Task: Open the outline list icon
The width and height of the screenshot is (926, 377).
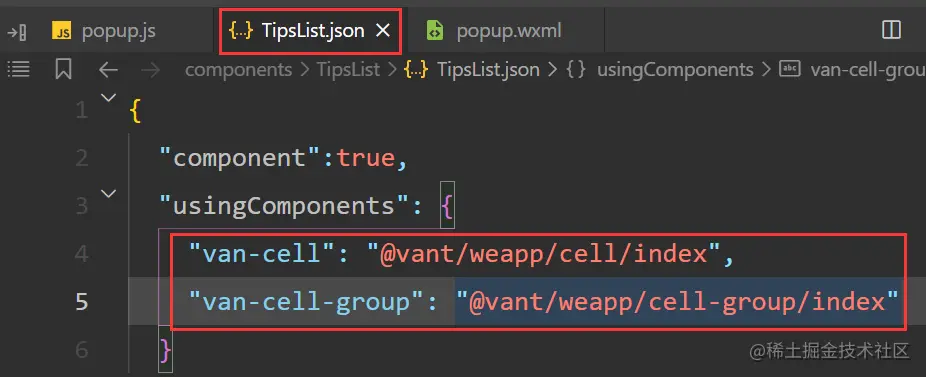Action: pyautogui.click(x=18, y=69)
